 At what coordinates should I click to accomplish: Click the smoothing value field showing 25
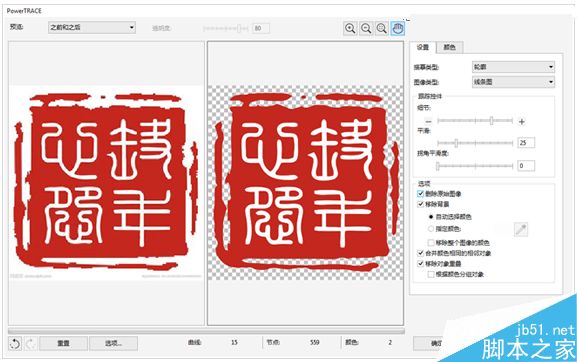526,143
